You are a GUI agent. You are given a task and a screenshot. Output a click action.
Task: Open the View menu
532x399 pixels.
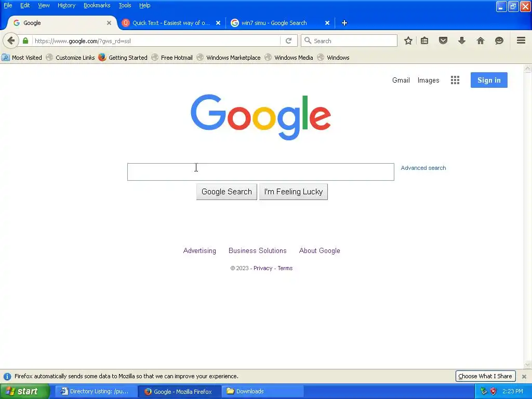pos(44,5)
